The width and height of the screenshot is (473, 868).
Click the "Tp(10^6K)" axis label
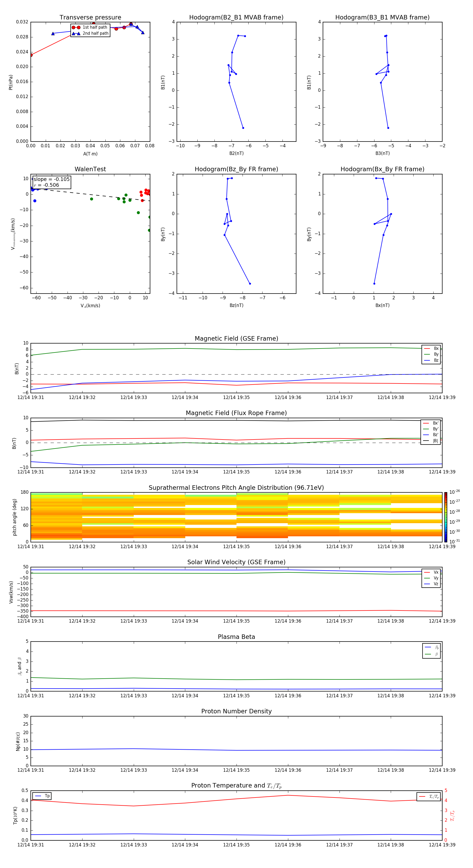[15, 815]
